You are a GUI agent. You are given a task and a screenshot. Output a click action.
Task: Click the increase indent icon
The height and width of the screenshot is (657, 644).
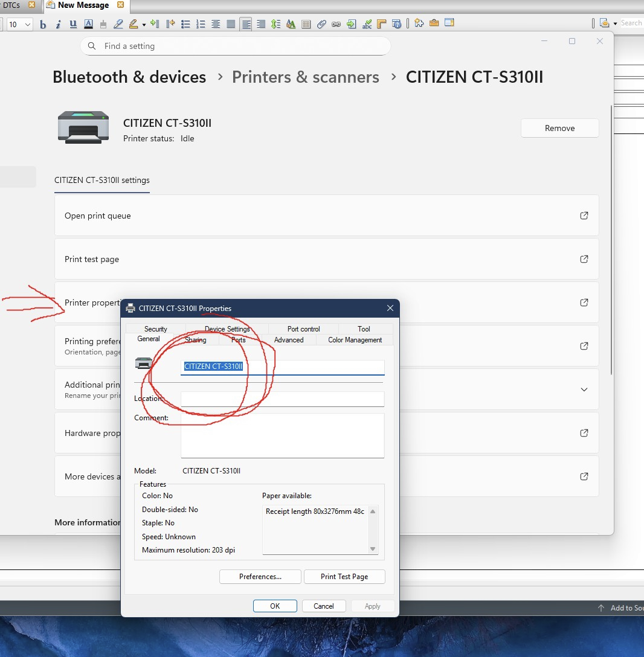click(155, 24)
